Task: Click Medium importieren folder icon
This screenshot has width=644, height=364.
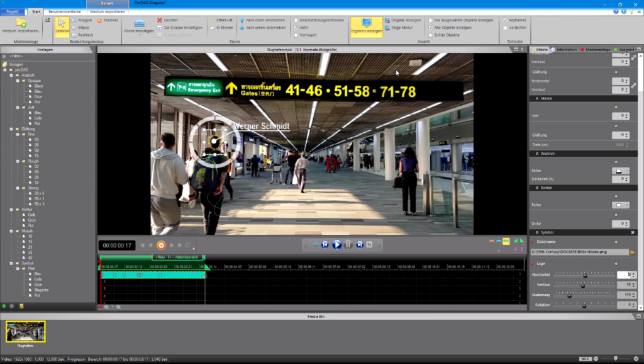Action: 21,23
